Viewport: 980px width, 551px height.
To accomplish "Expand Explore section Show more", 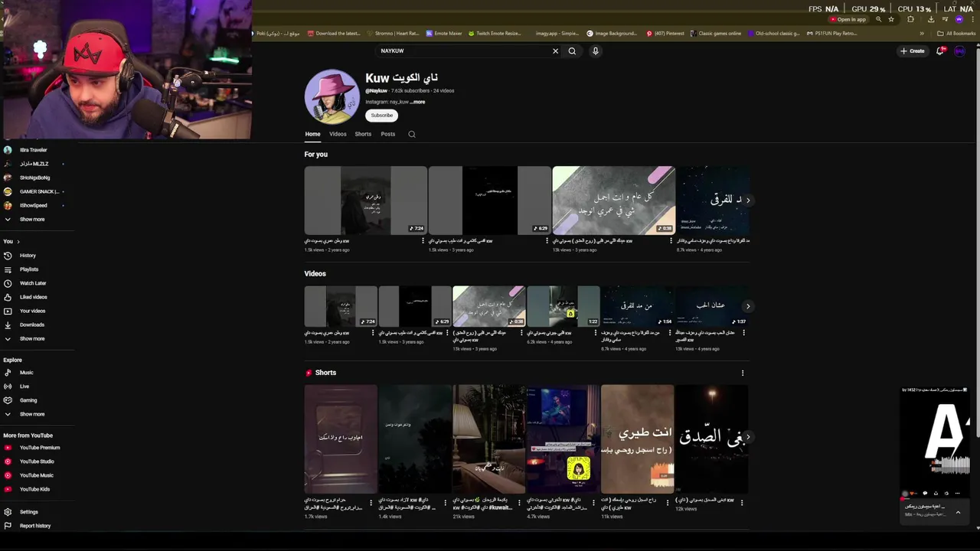I will click(32, 414).
